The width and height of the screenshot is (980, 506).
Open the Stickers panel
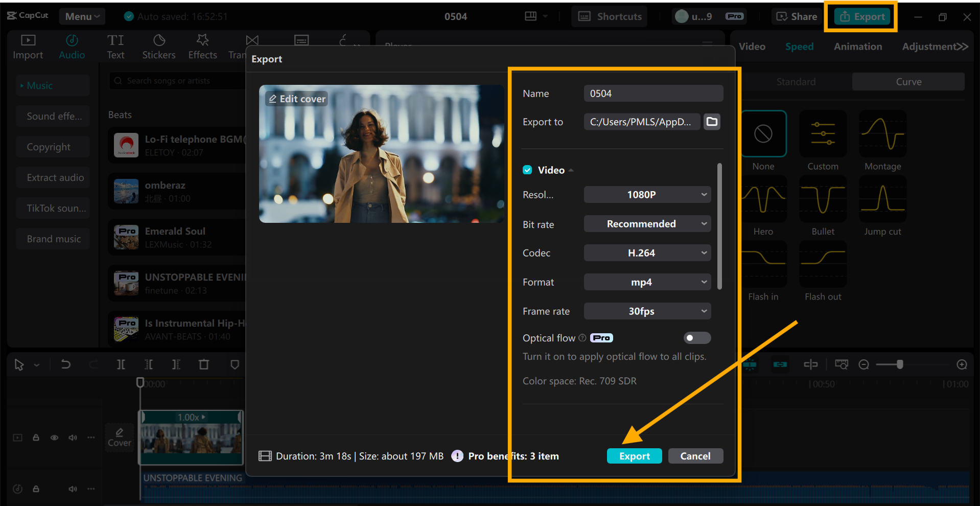159,47
